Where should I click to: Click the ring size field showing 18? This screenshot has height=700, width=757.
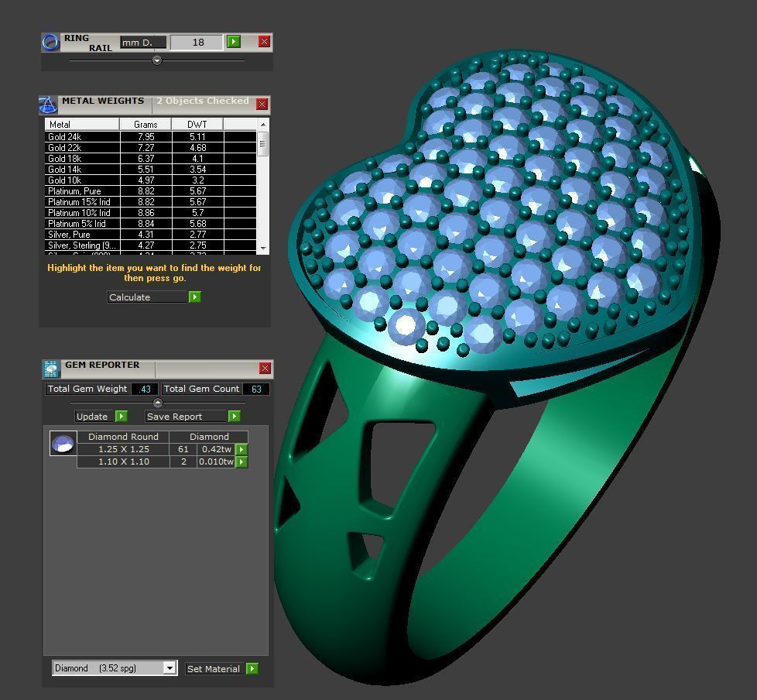pyautogui.click(x=197, y=43)
